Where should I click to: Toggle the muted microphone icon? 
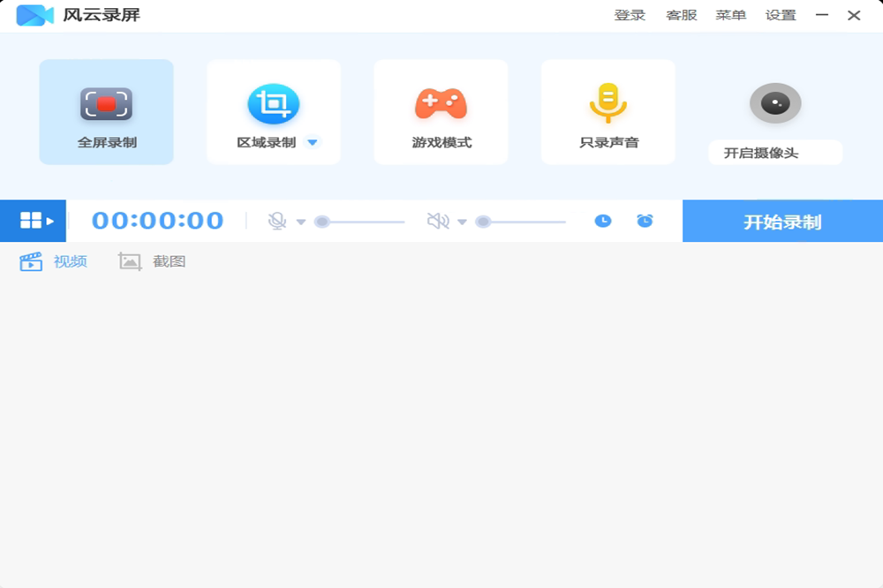point(277,221)
